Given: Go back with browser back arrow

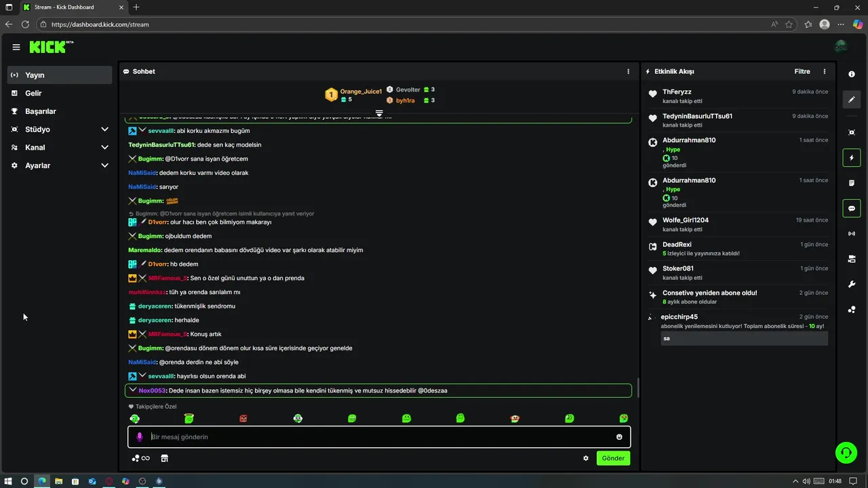Looking at the screenshot, I should pyautogui.click(x=9, y=24).
